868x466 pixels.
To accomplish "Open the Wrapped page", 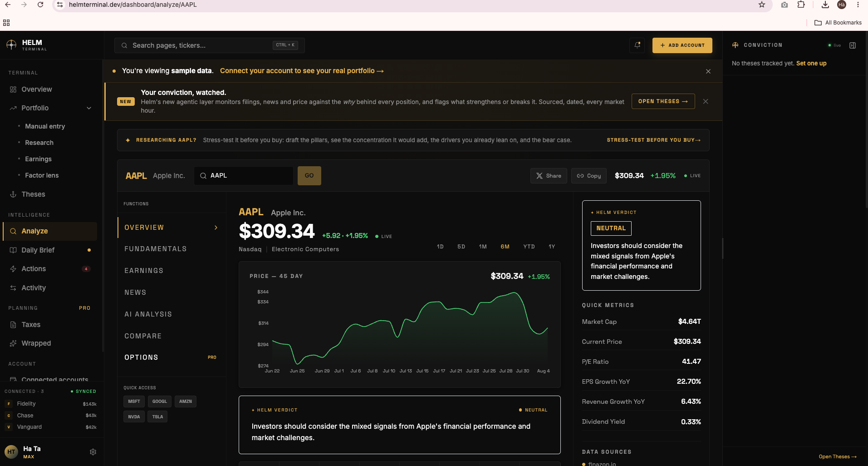I will (x=50, y=343).
